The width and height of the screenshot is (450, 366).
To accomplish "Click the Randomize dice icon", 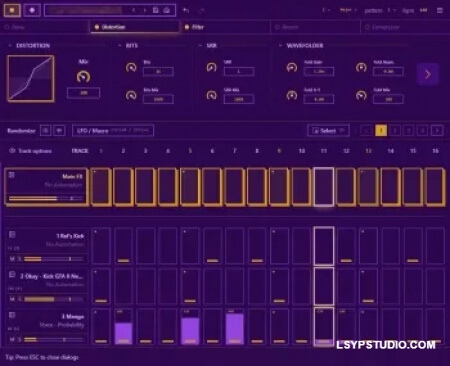I will pyautogui.click(x=46, y=130).
